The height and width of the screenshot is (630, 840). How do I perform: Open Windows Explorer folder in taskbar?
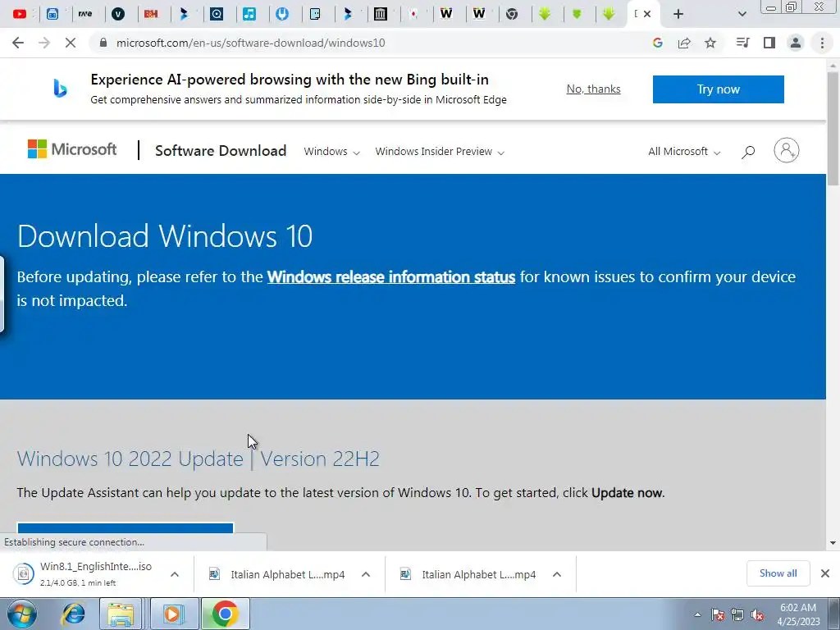pyautogui.click(x=121, y=614)
